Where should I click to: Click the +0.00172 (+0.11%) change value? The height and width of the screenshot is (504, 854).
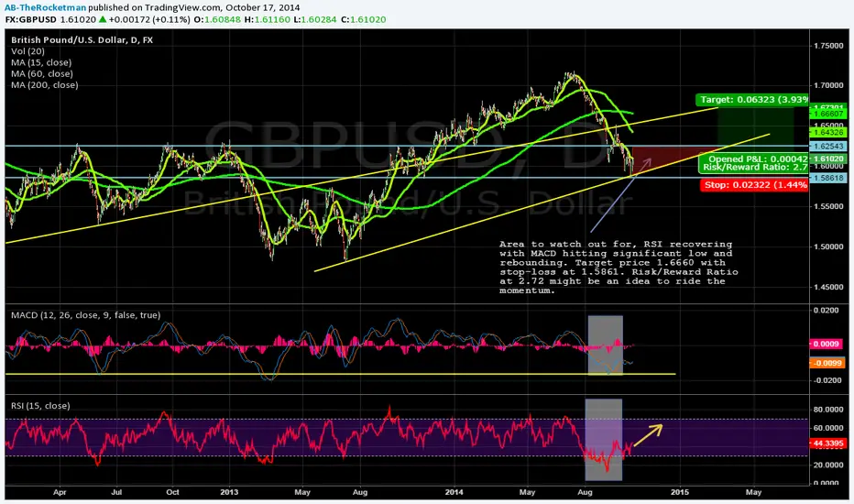pos(149,19)
